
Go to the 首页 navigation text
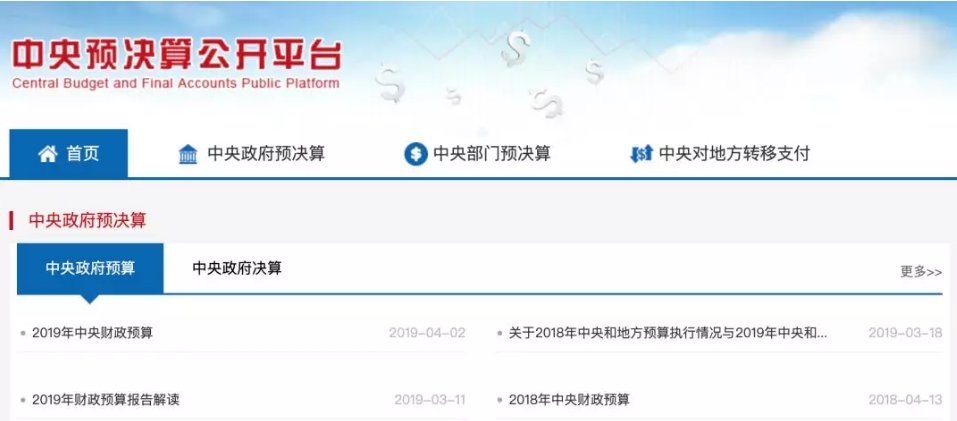83,154
